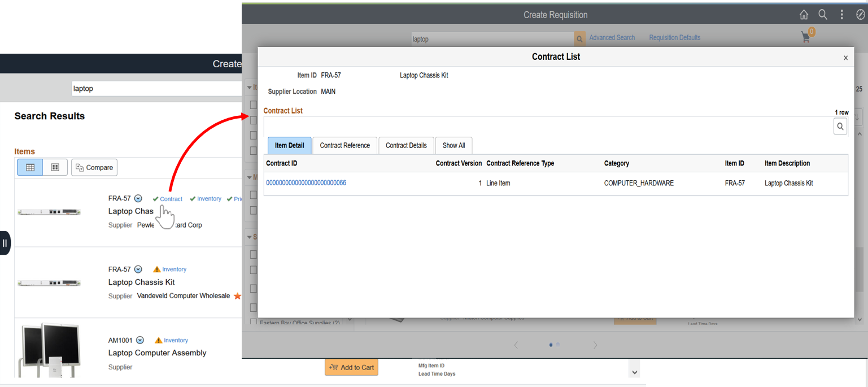Click the green-check Inventory link for first FRA-57
Image resolution: width=868 pixels, height=387 pixels.
[x=209, y=199]
